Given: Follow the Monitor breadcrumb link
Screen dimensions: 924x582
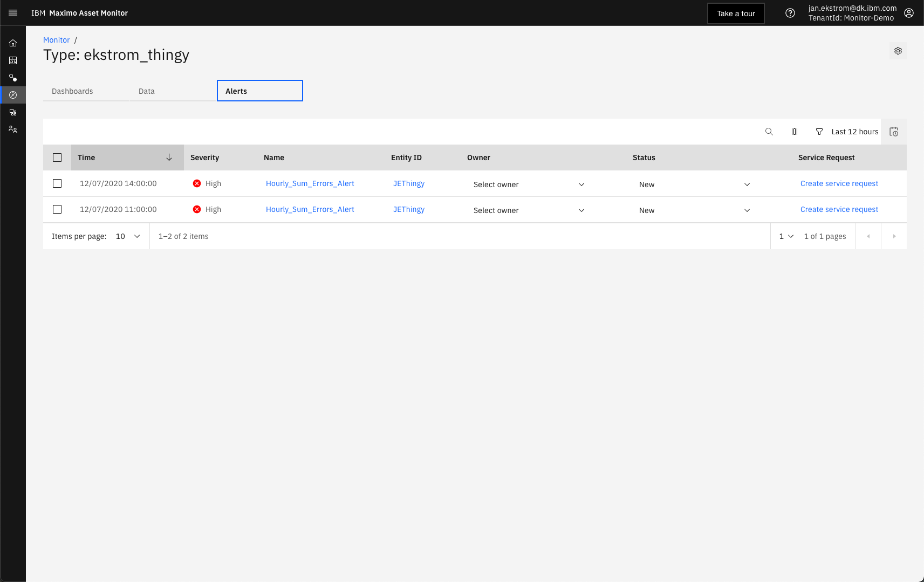Looking at the screenshot, I should click(57, 40).
